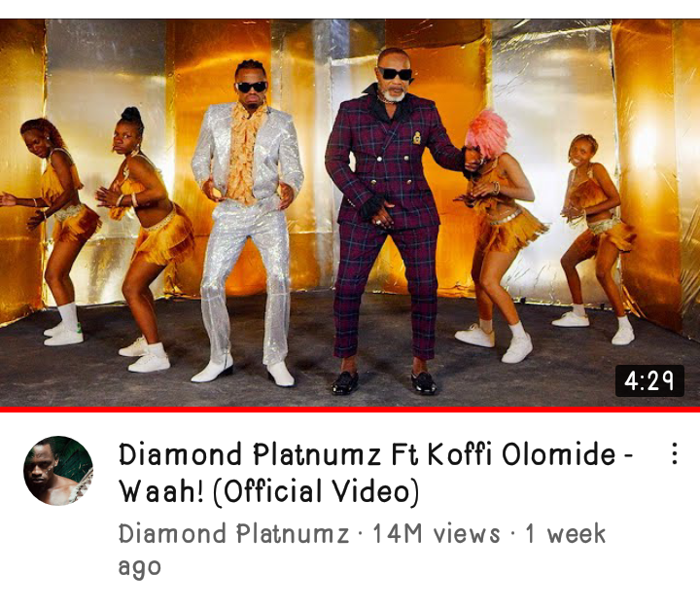Click the black sunglasses on plaid-suit man
Screen dimensions: 700x610
tap(395, 73)
